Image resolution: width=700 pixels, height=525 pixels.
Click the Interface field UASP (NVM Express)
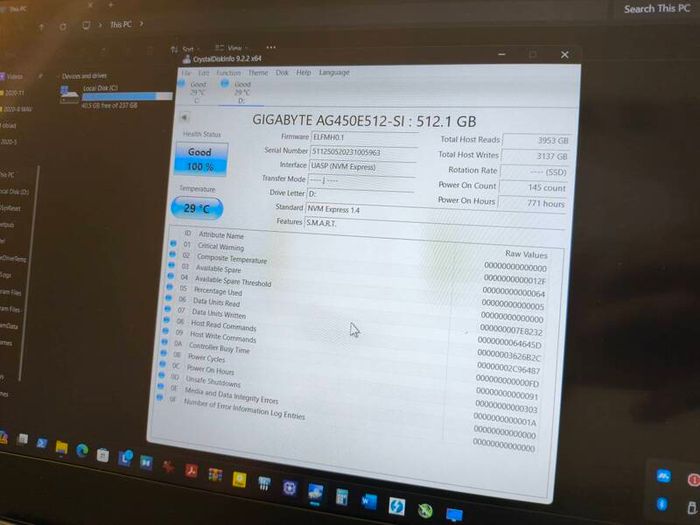point(362,167)
